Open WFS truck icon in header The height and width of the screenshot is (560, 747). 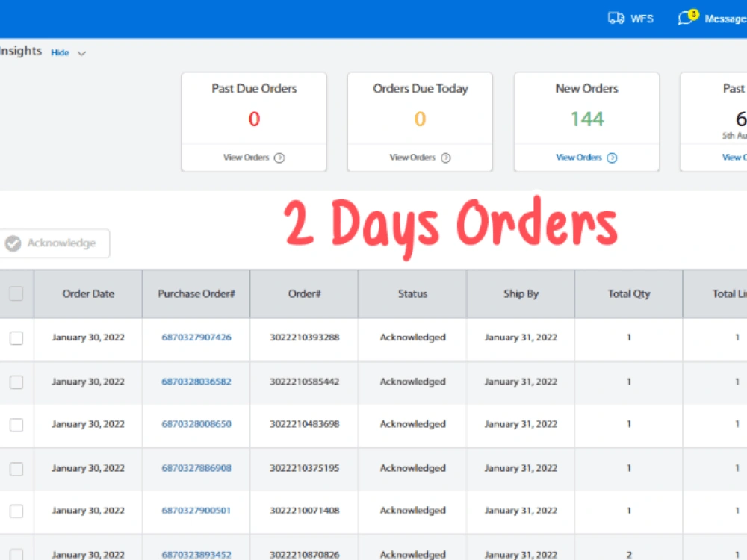(x=616, y=19)
